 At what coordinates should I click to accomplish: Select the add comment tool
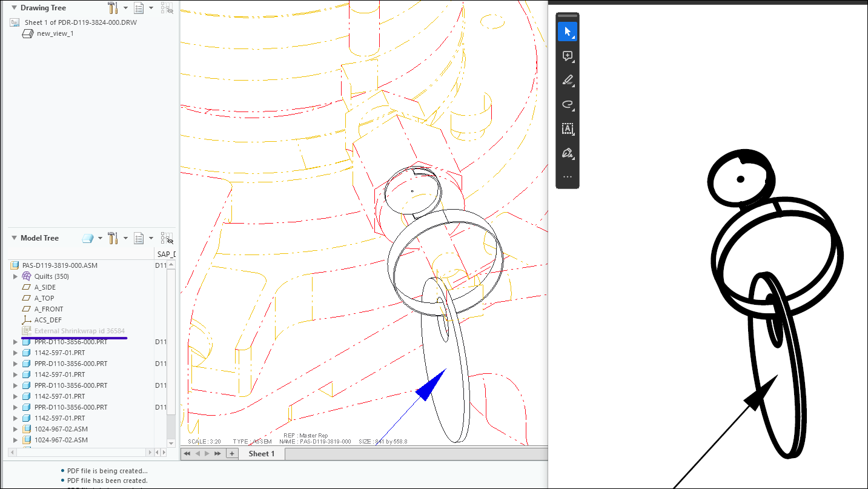(x=567, y=56)
